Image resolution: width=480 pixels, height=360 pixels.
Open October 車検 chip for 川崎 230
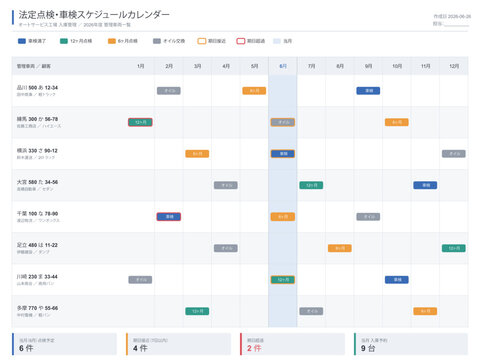pos(397,280)
